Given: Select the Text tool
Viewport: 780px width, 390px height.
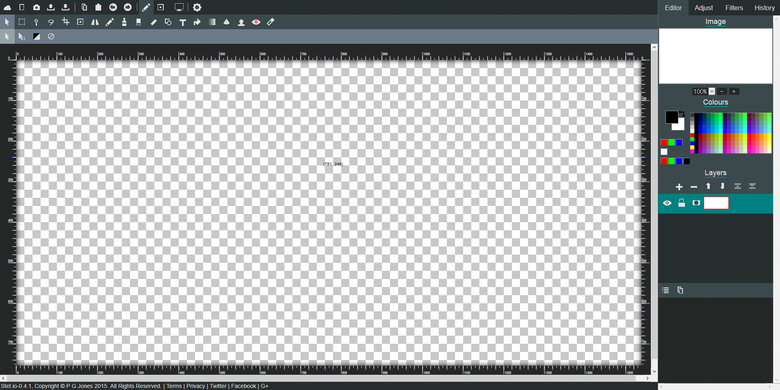Looking at the screenshot, I should pyautogui.click(x=183, y=22).
